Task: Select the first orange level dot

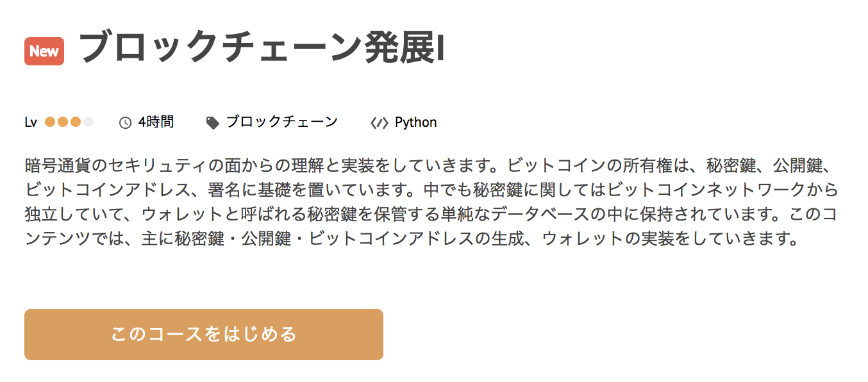Action: click(x=50, y=122)
